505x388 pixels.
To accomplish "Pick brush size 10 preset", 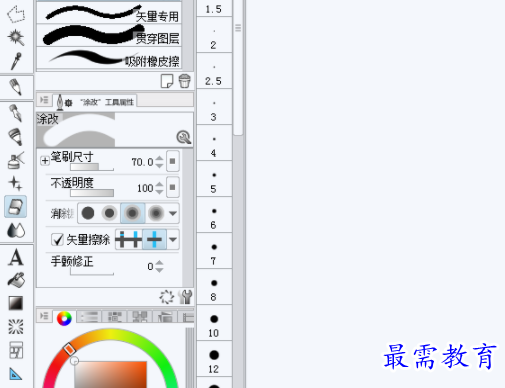I will [214, 323].
